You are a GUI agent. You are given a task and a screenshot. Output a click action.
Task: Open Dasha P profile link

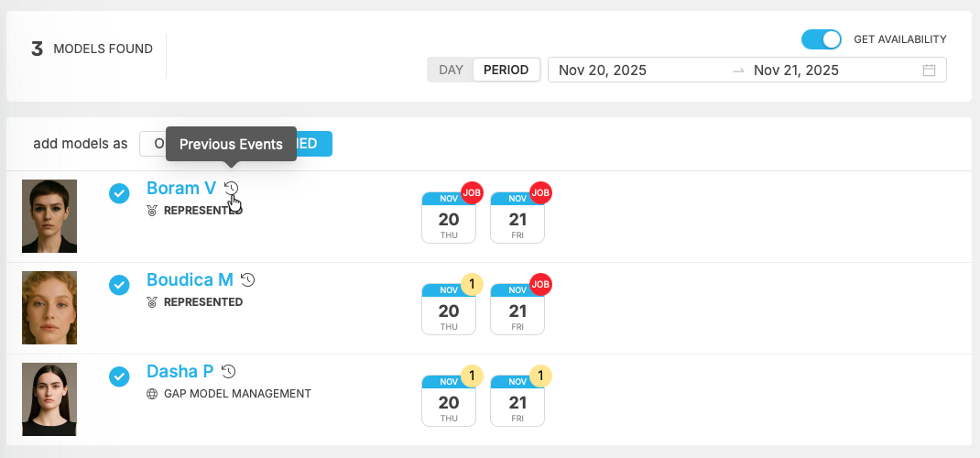180,372
